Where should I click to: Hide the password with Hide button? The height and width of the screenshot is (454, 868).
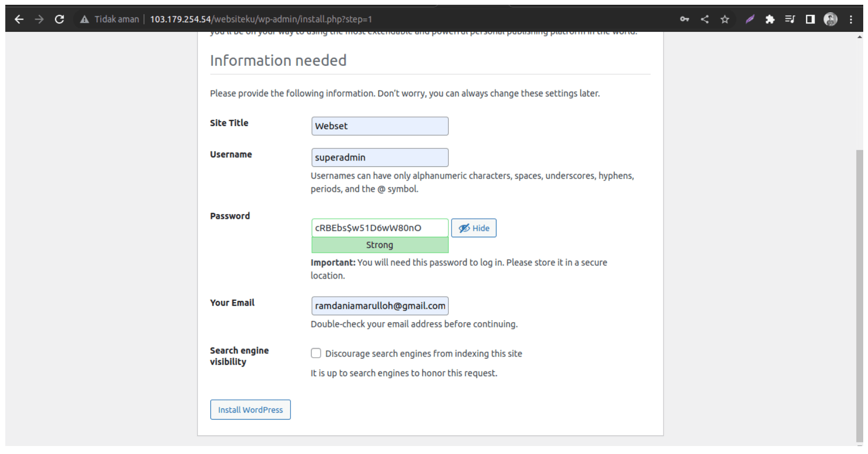pos(474,228)
